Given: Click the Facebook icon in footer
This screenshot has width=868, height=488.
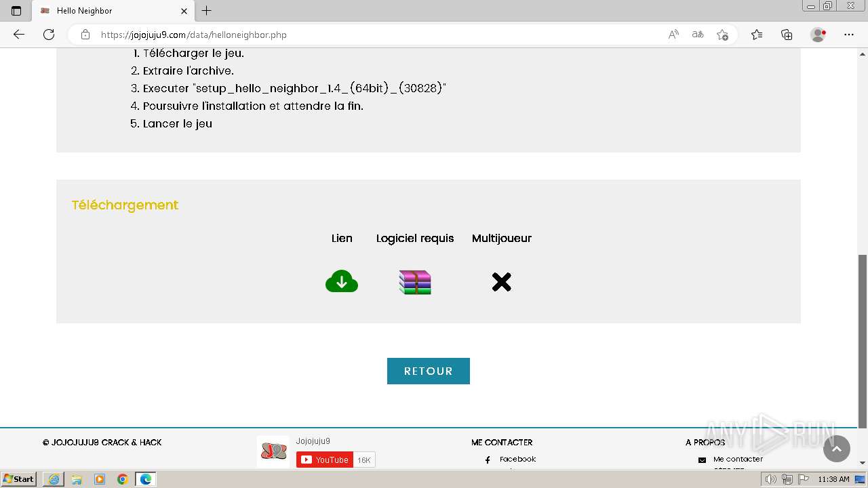Looking at the screenshot, I should pos(488,460).
